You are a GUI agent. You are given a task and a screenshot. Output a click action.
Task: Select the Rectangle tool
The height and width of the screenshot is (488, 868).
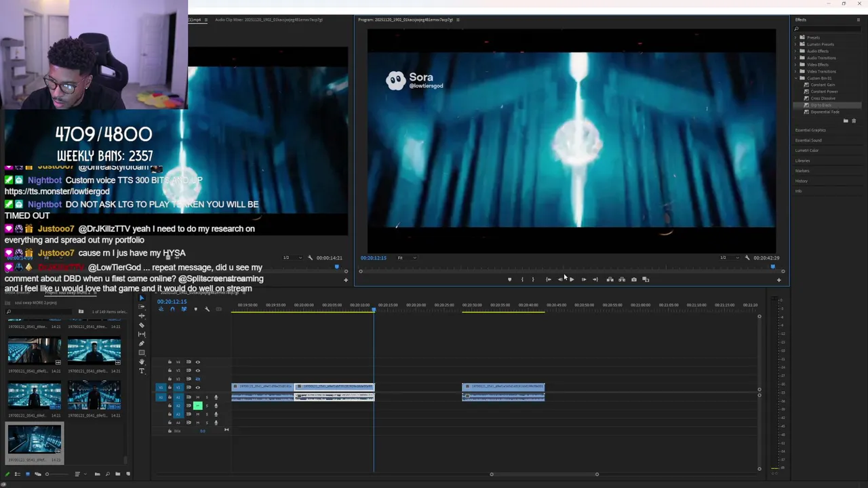pos(142,352)
